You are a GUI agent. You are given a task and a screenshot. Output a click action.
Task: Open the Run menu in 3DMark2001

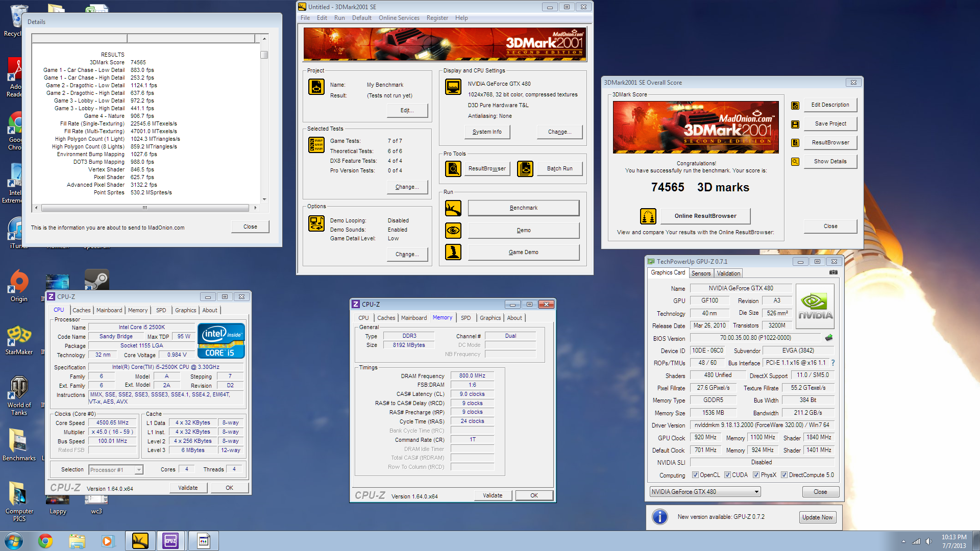pyautogui.click(x=339, y=18)
